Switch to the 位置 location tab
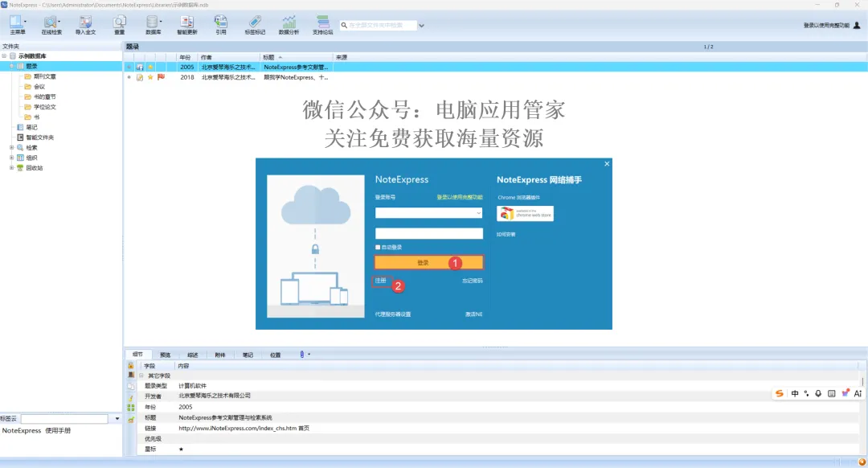Screen dimensions: 868x468 275,355
